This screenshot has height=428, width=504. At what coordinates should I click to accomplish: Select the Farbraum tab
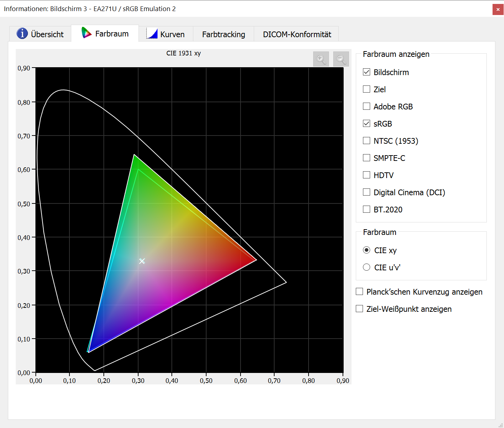105,34
